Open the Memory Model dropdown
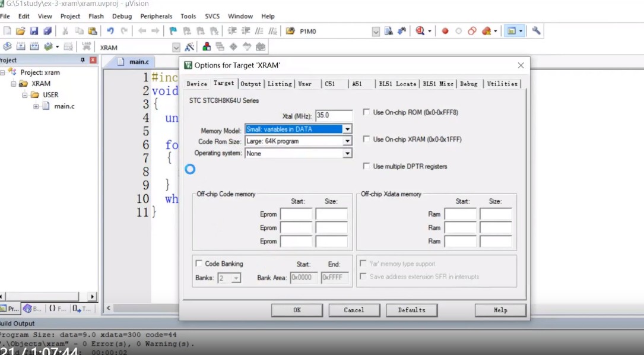Viewport: 644px width, 355px height. (347, 129)
